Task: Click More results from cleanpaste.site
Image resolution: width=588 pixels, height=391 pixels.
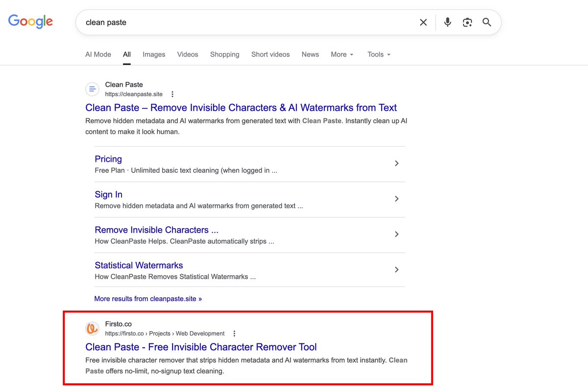Action: tap(148, 299)
